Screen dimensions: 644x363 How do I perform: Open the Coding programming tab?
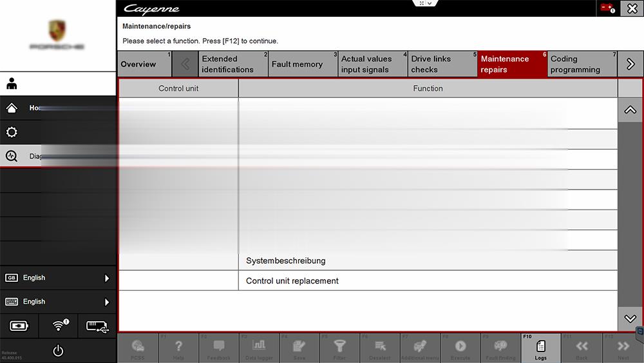point(582,64)
